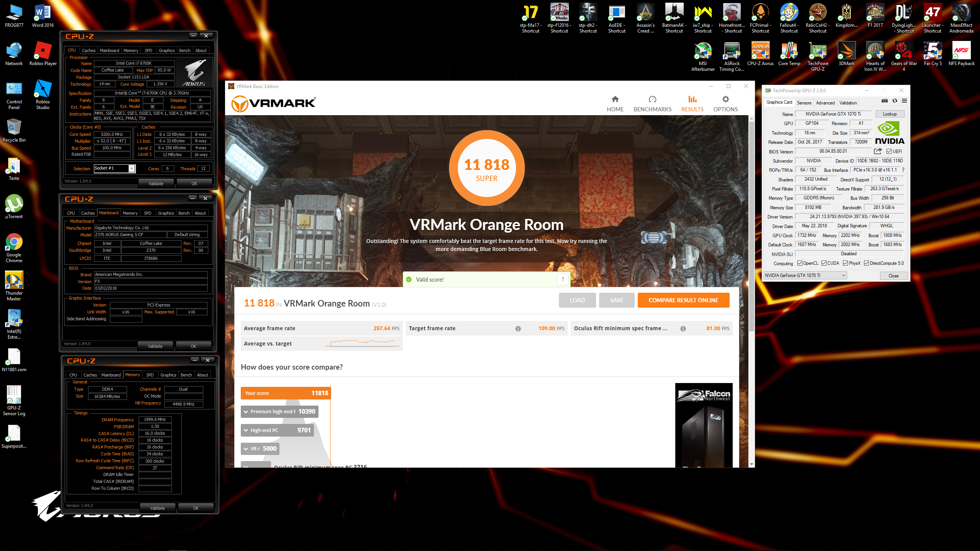Open TechPowerUp GPU-Z desktop icon
Viewport: 980px width, 551px height.
818,56
